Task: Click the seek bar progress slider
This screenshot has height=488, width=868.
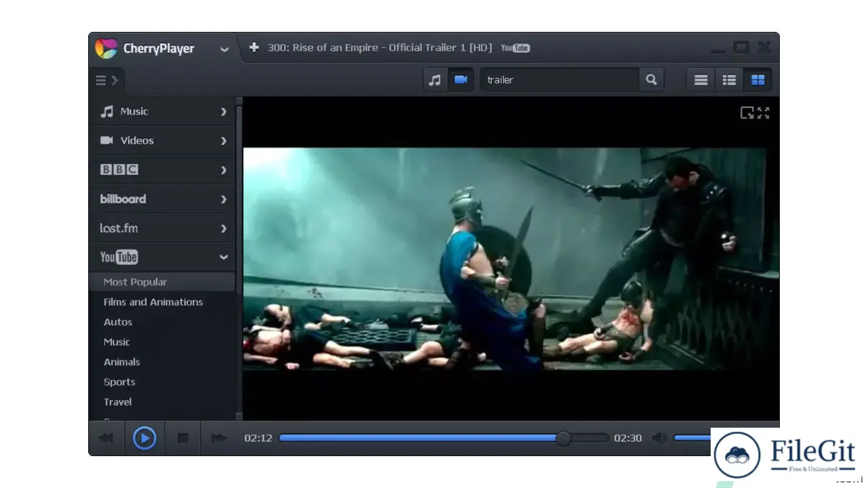Action: click(443, 438)
